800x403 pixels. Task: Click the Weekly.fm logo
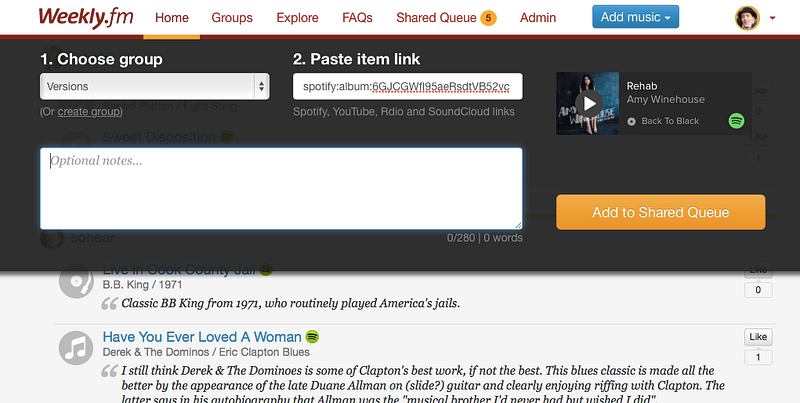86,17
